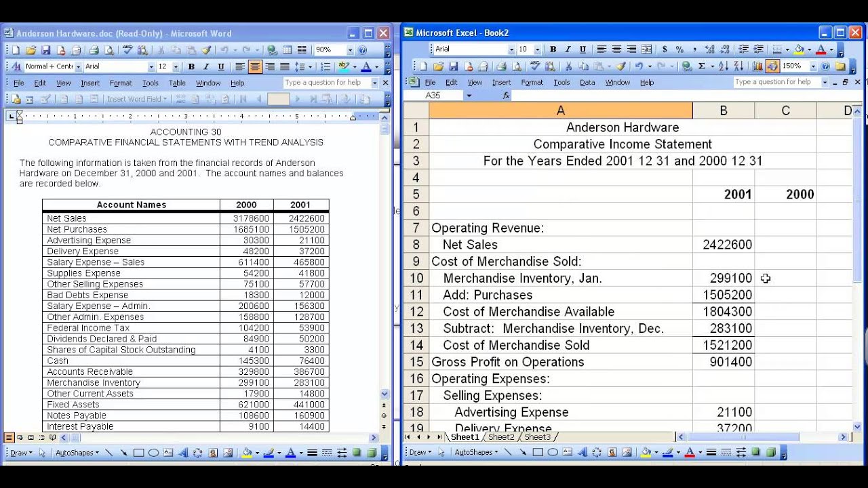Image resolution: width=868 pixels, height=488 pixels.
Task: Open Excel font name Arial dropdown
Action: [512, 49]
